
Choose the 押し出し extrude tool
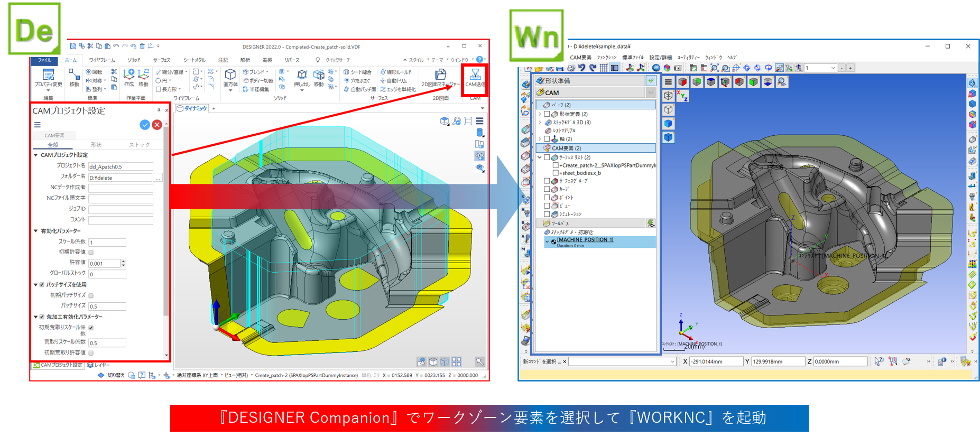tap(302, 78)
